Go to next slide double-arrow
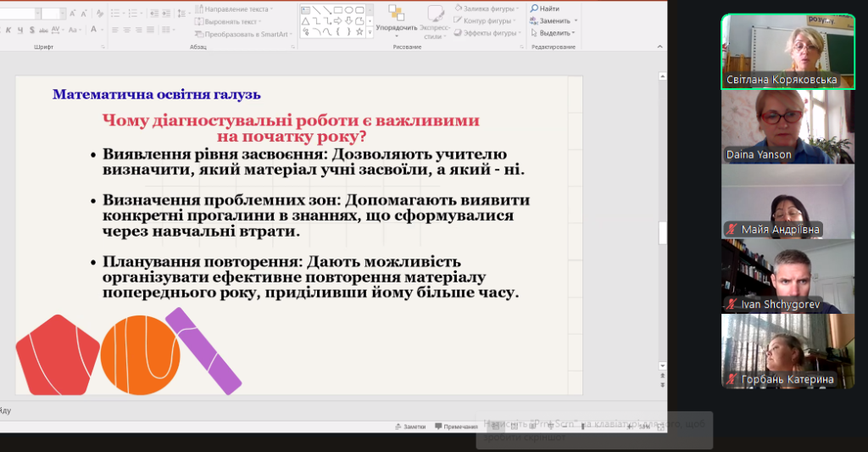This screenshot has width=868, height=452. point(663,385)
